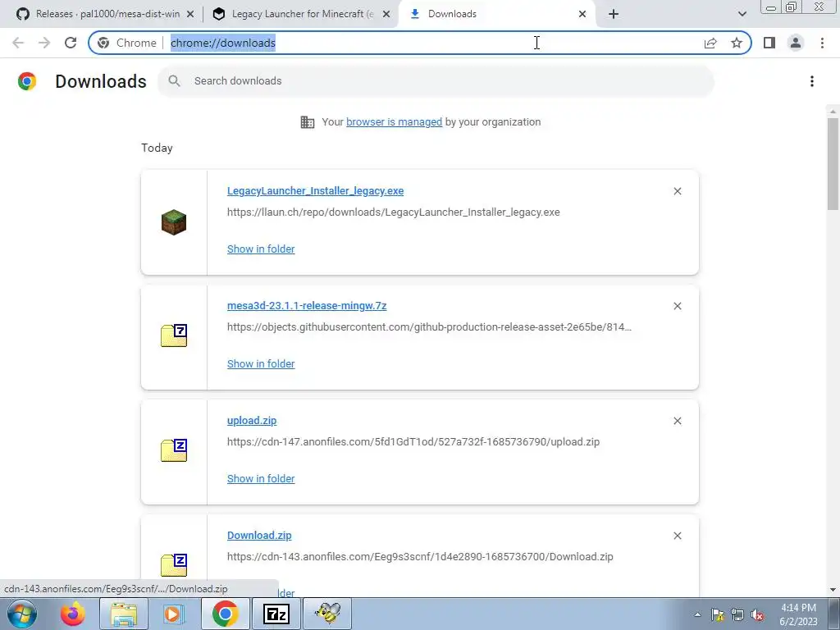The height and width of the screenshot is (630, 840).
Task: Click the Chrome logo beside Downloads heading
Action: pyautogui.click(x=27, y=81)
